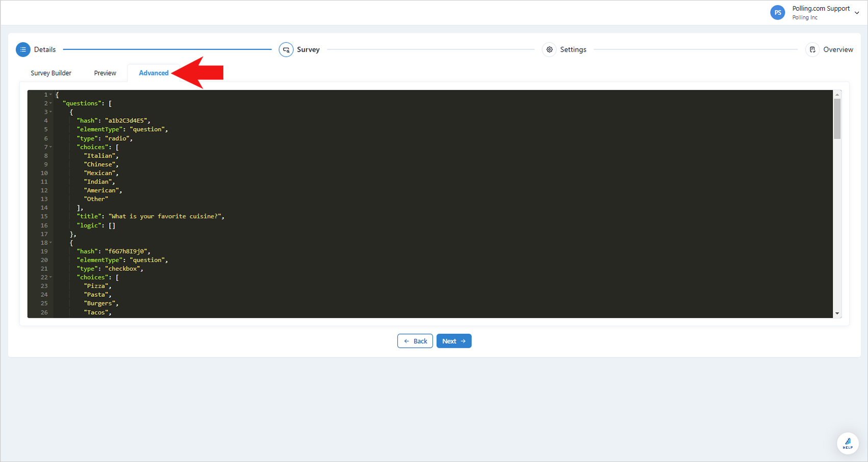Click the "Tacos" choice line
The image size is (868, 462).
(x=96, y=312)
